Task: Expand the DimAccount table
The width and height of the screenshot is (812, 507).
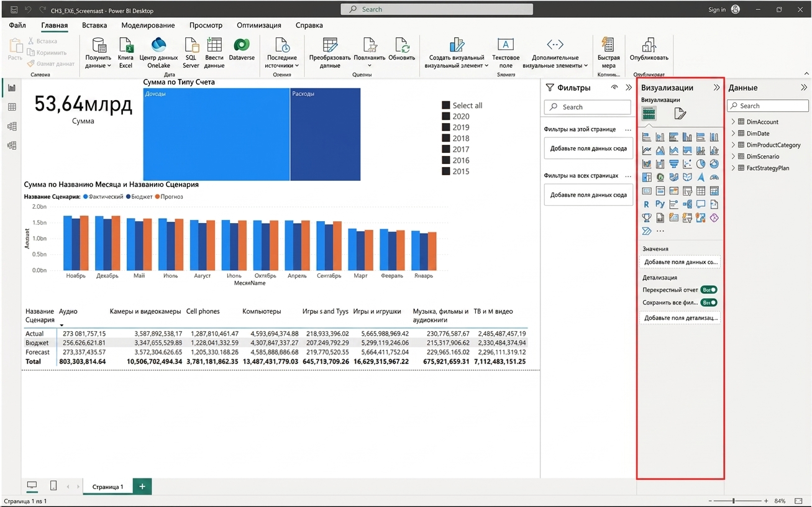Action: coord(733,122)
